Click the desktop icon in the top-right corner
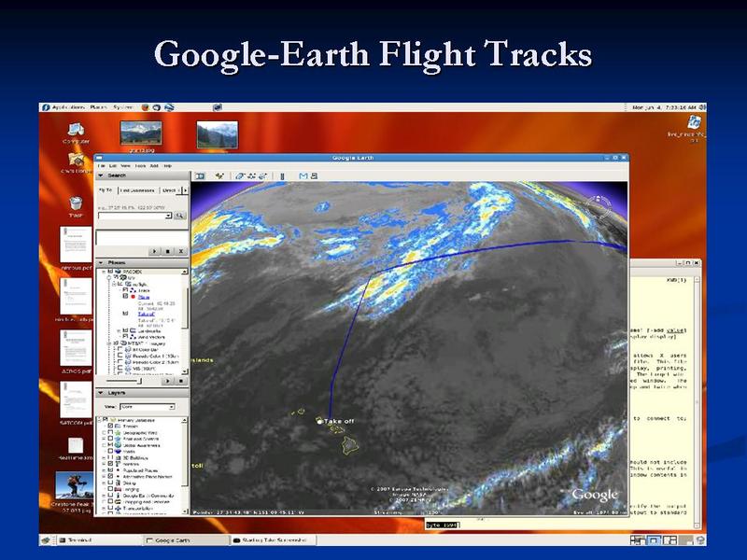Viewport: 747px width, 560px height. pyautogui.click(x=694, y=122)
